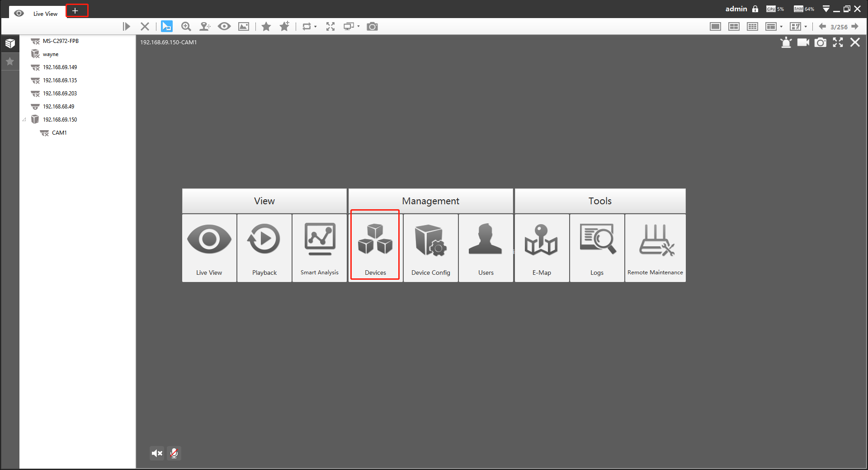Toggle the blue selection pointer tool
Screen dimensions: 868x470
click(x=167, y=27)
